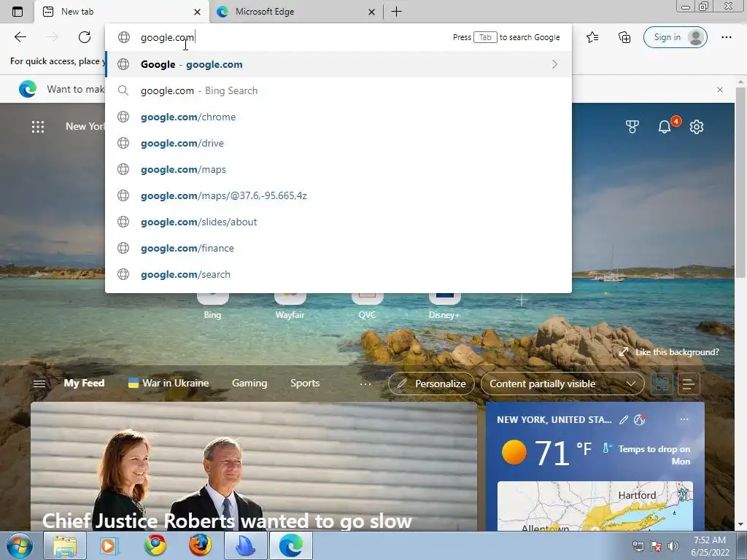
Task: Switch to the Microsoft Edge tab
Action: click(x=295, y=12)
